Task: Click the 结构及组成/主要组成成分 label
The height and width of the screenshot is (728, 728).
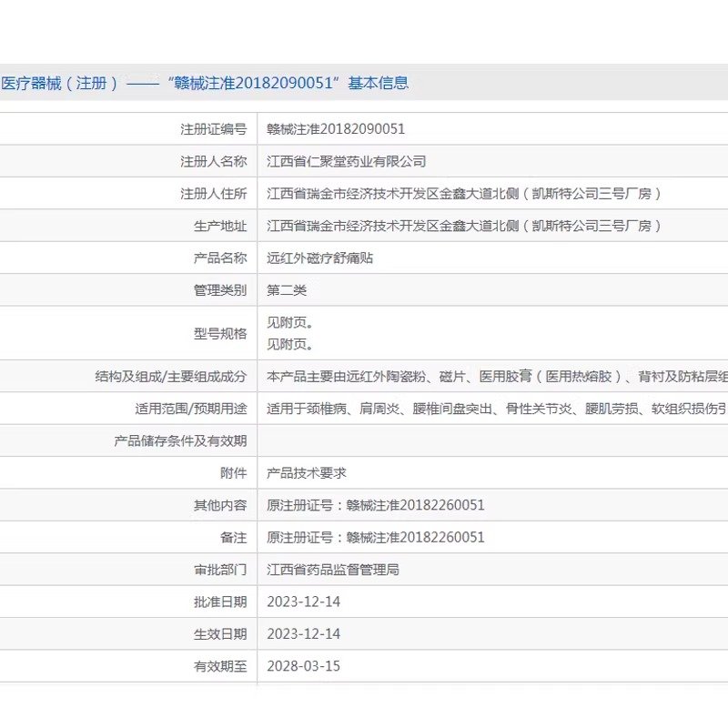Action: pyautogui.click(x=171, y=376)
